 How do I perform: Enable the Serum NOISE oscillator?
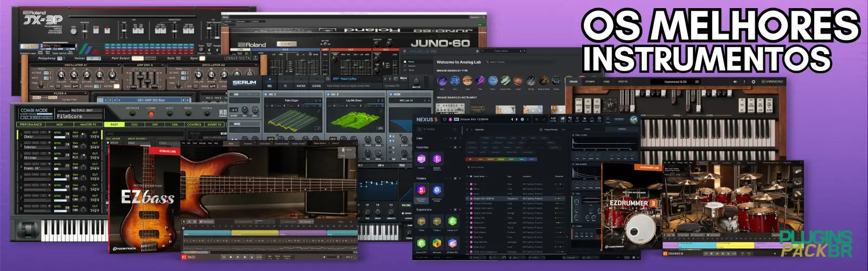point(232,124)
